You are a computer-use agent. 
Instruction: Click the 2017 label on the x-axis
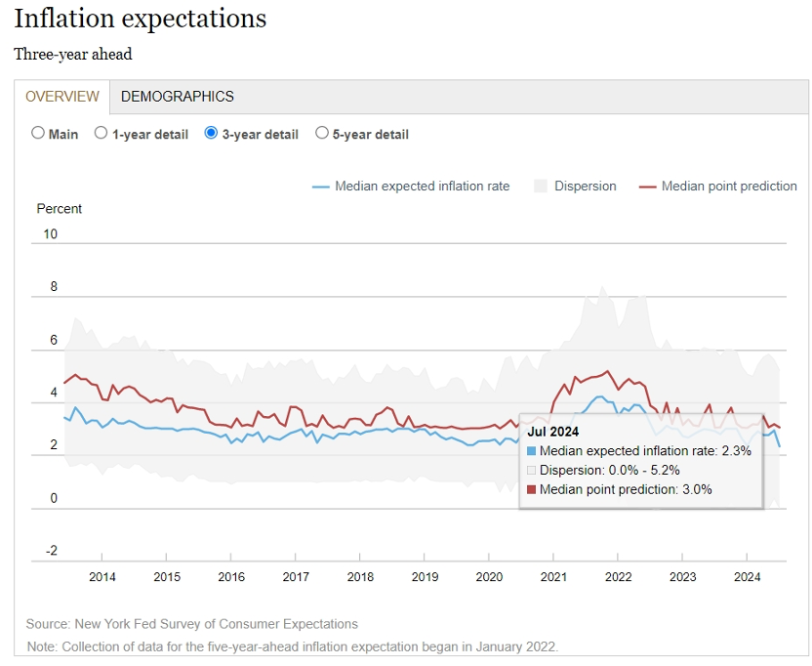pos(296,577)
